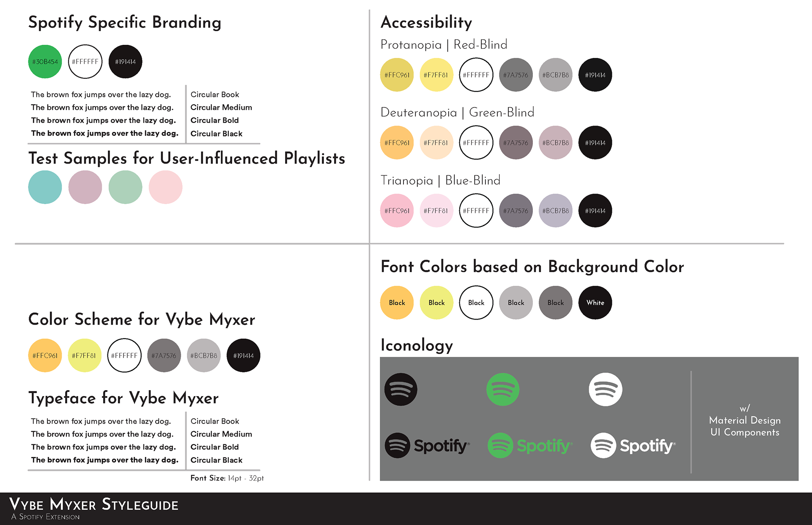
Task: Select the black Spotify wordmark logo
Action: [x=427, y=445]
